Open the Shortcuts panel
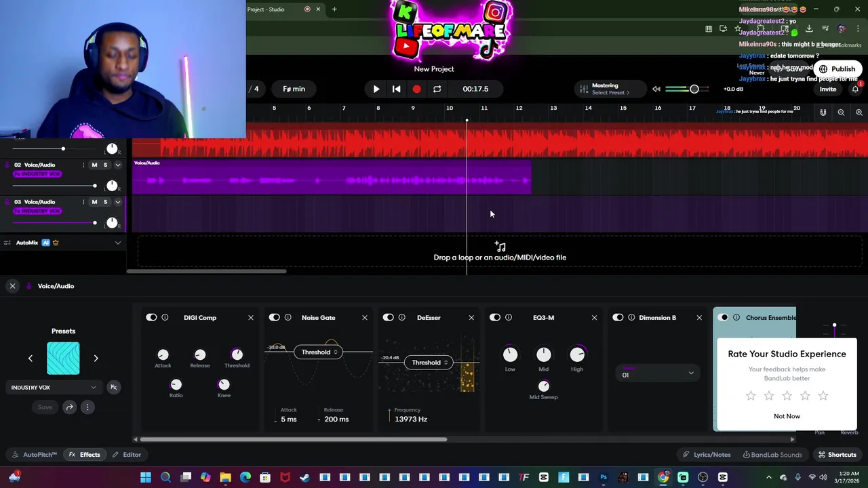 tap(837, 455)
